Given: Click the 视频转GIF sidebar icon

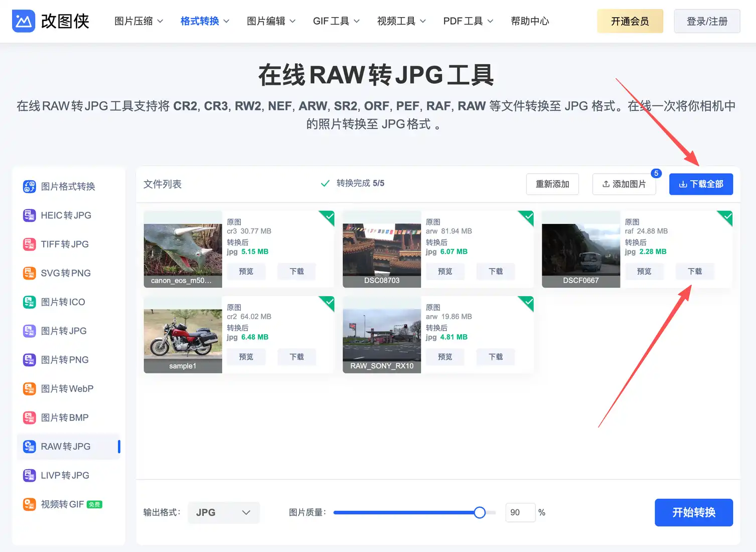Looking at the screenshot, I should 30,504.
